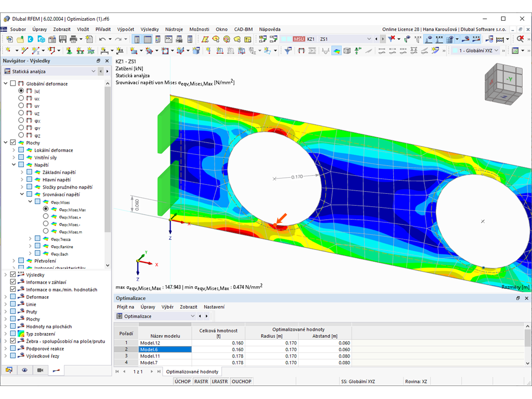
Task: Open the console window icon
Action: point(169,39)
